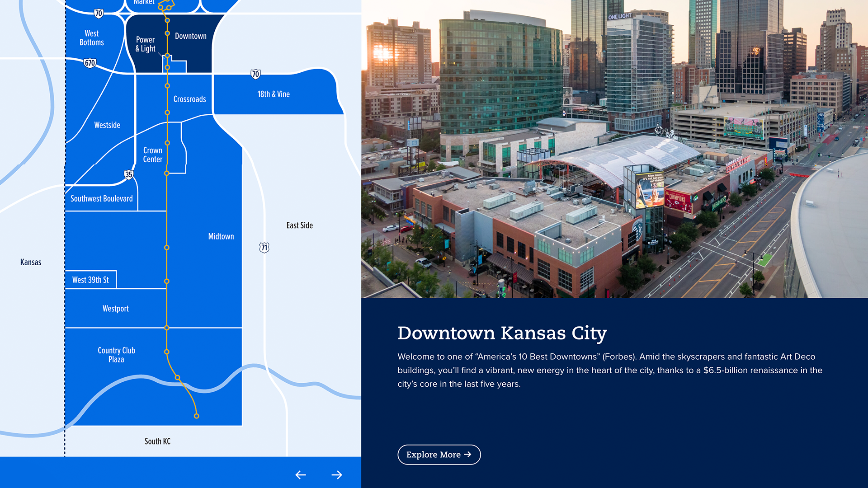Select the 18th & Vine neighborhood
This screenshot has height=488, width=868.
274,94
